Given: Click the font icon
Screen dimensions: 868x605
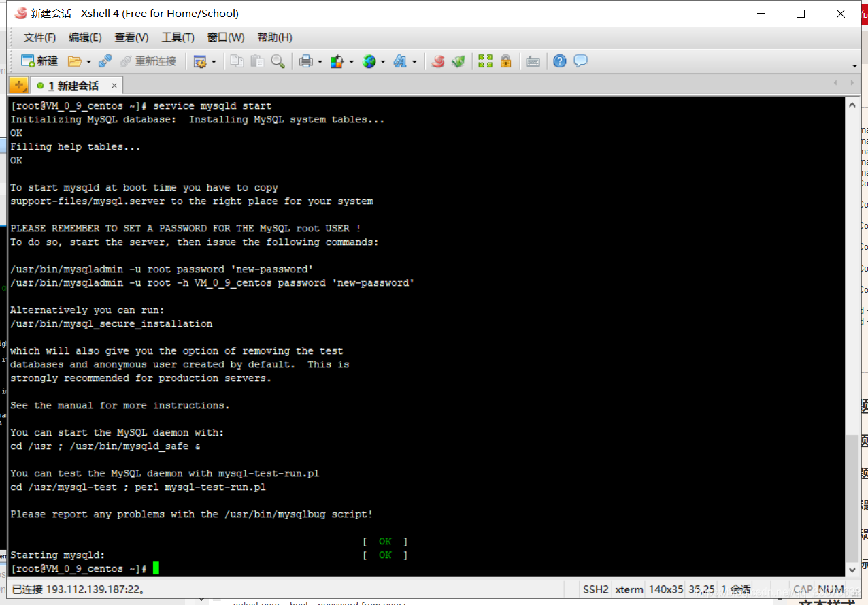Looking at the screenshot, I should (400, 61).
